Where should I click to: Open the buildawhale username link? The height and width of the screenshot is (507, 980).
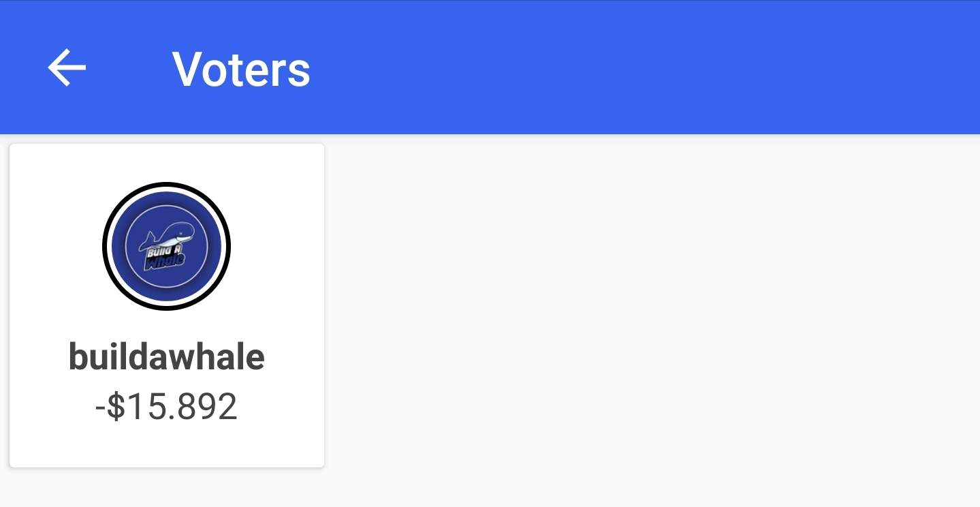tap(166, 356)
